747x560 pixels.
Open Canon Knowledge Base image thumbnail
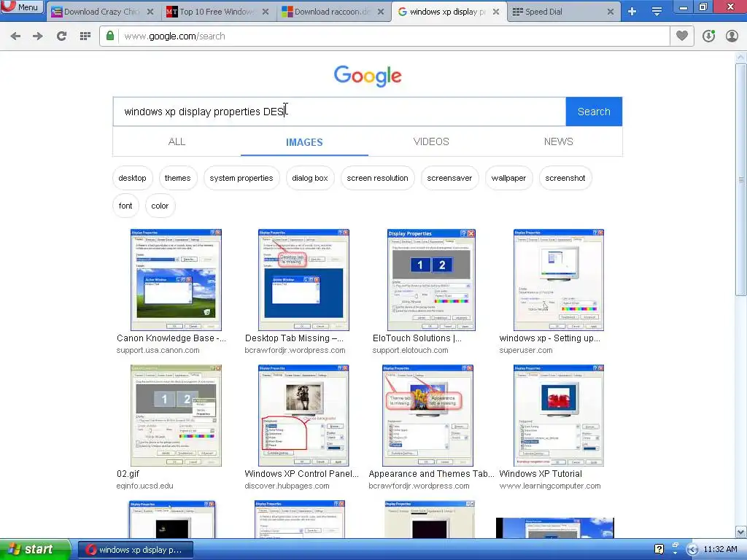[x=176, y=280]
